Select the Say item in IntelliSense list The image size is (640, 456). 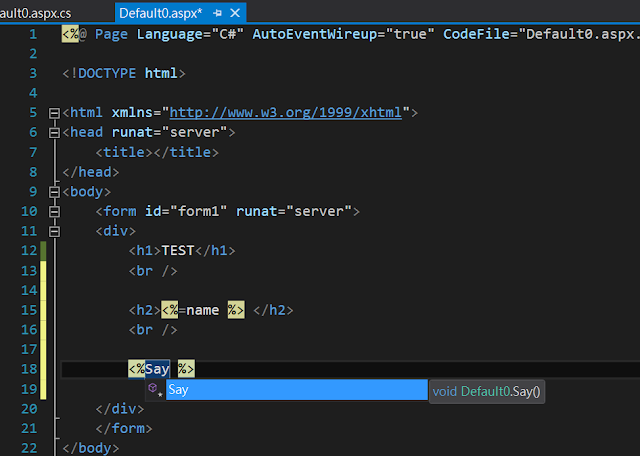tap(297, 389)
